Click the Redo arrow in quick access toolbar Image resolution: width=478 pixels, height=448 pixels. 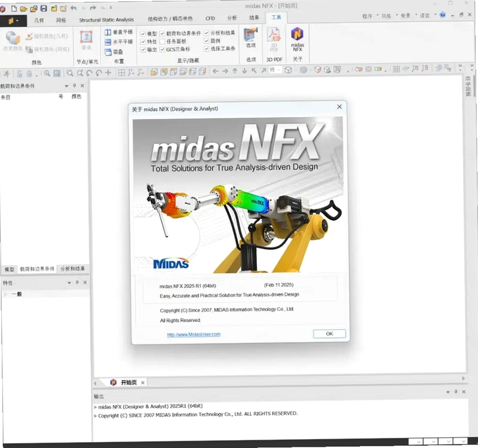pos(93,8)
